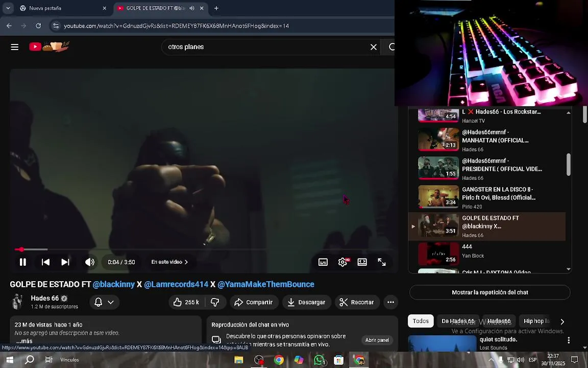Image resolution: width=588 pixels, height=368 pixels.
Task: Select the 'Todos' filter chip
Action: pyautogui.click(x=421, y=321)
